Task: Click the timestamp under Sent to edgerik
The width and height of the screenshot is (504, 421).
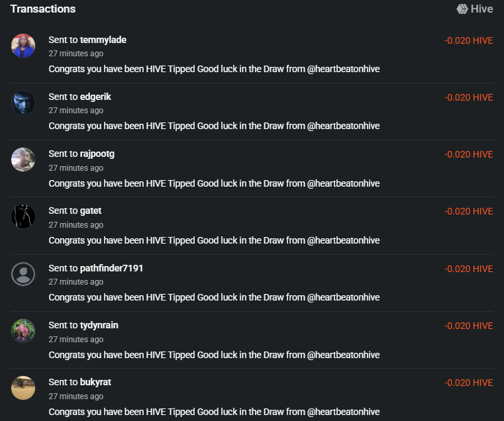Action: point(76,111)
